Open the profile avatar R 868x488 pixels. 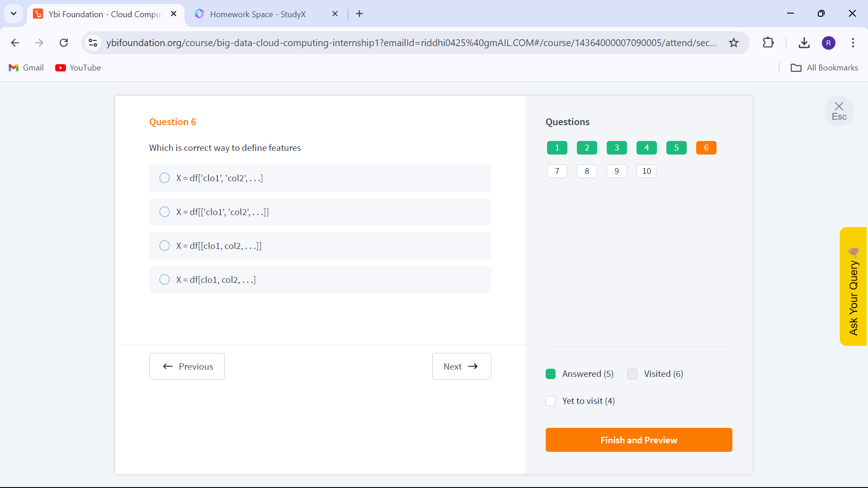pos(829,43)
